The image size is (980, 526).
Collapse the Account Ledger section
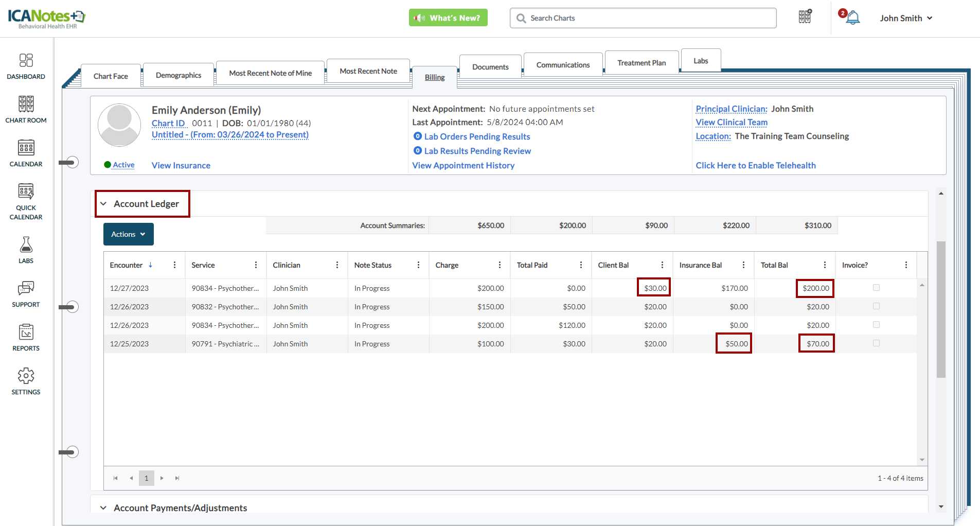tap(103, 204)
